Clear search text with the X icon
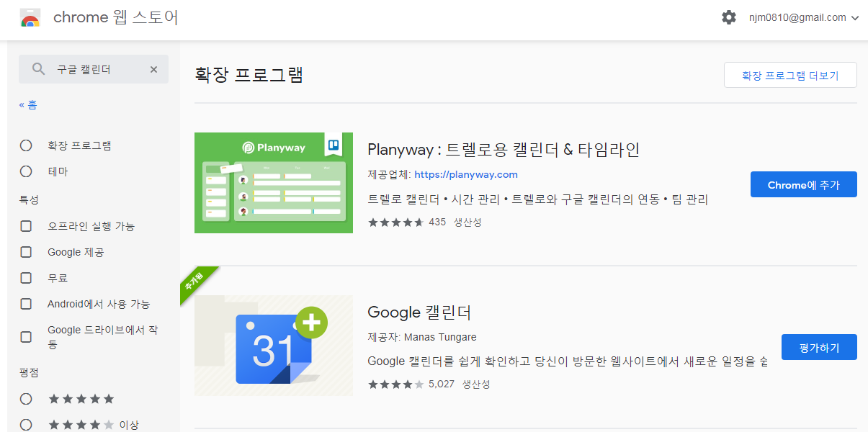This screenshot has width=868, height=432. point(153,70)
